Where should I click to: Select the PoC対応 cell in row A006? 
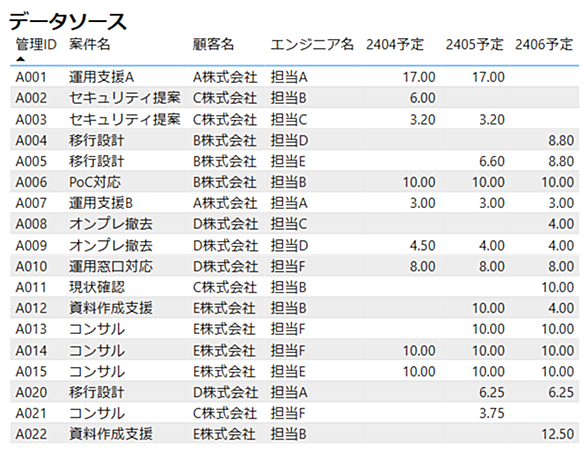pos(95,182)
